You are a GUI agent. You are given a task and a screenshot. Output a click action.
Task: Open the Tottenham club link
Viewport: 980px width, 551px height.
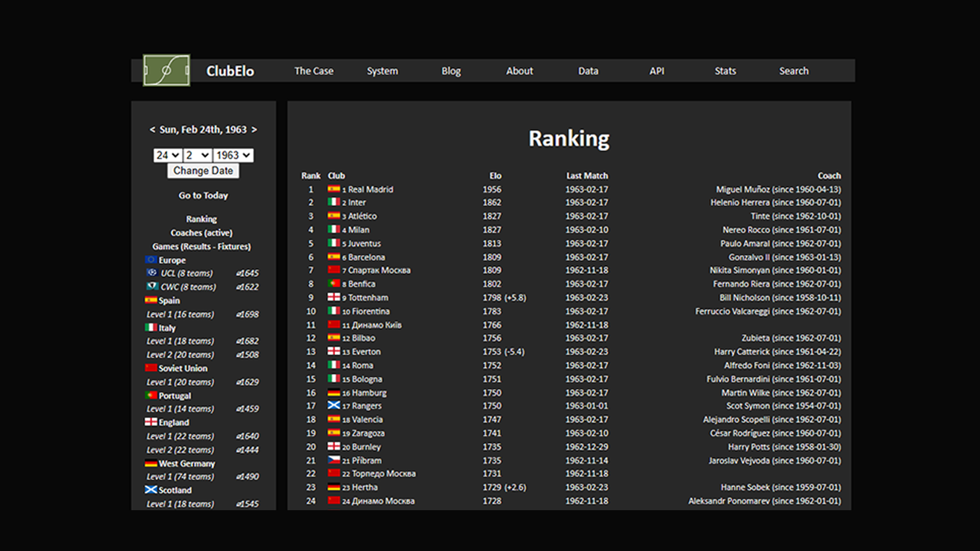368,297
